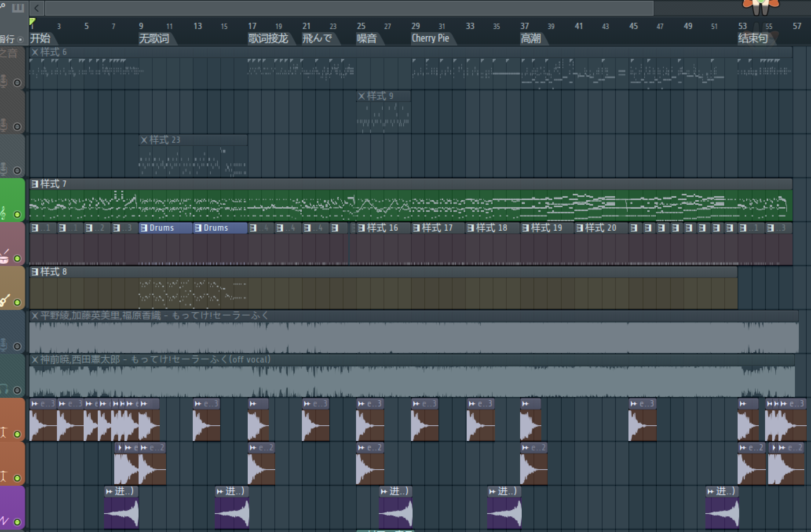
Task: Select the 进 audio clip ending at bar 9
Action: [x=121, y=507]
